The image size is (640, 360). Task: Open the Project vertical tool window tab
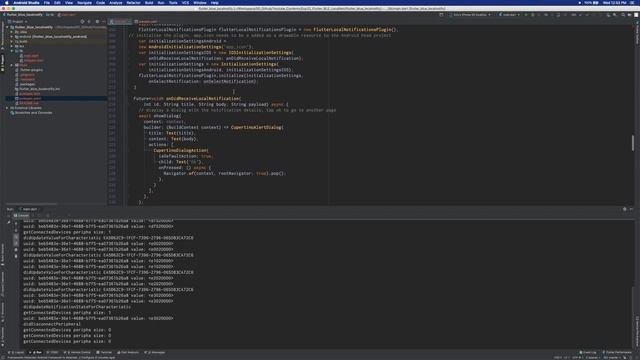click(x=2, y=62)
